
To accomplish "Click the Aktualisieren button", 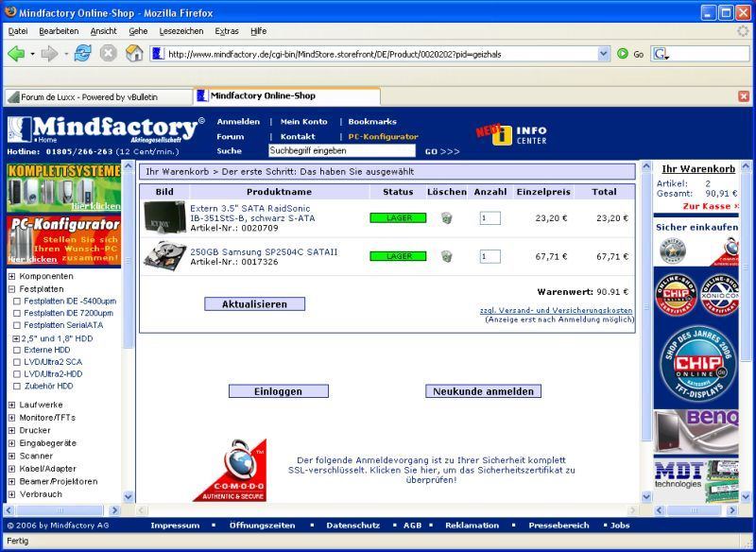I will coord(254,304).
